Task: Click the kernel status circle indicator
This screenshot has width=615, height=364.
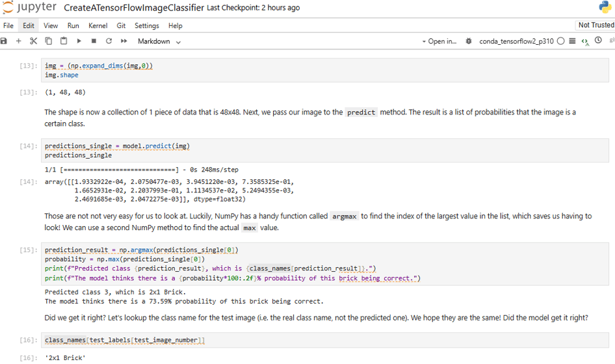Action: [561, 41]
